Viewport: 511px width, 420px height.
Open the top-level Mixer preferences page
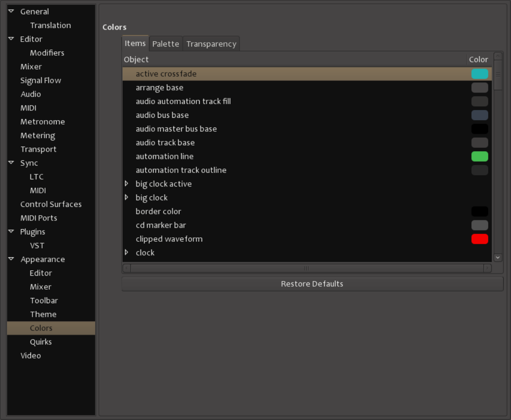click(31, 67)
